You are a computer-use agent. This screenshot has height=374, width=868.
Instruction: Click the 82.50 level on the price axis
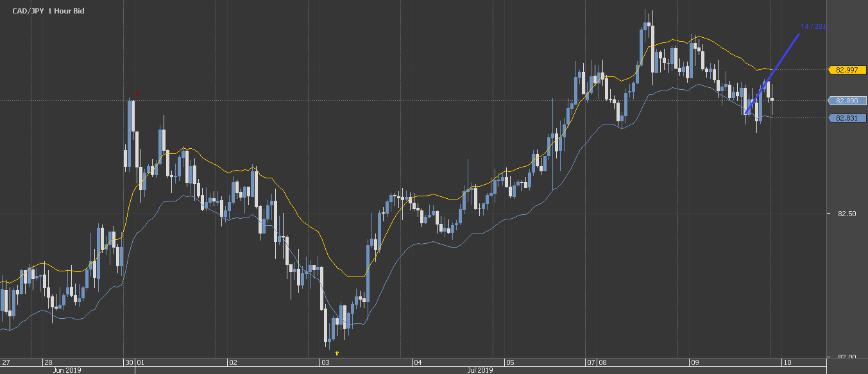point(847,214)
